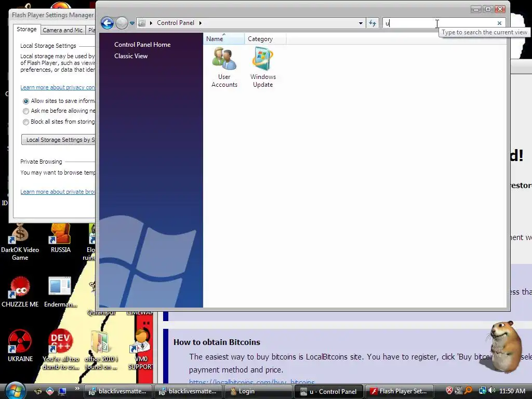Expand the quick launch overflow chevron

pos(77,389)
